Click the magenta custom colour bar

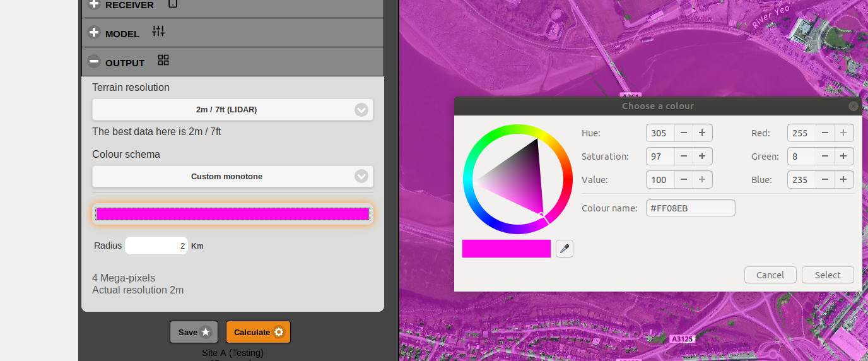click(232, 214)
